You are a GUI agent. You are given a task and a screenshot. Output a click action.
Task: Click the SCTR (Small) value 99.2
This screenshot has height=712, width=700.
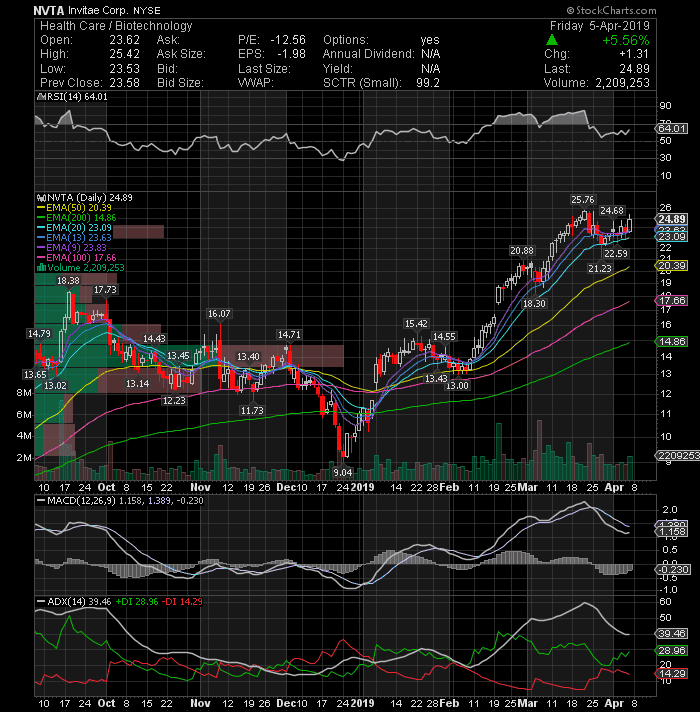click(428, 83)
